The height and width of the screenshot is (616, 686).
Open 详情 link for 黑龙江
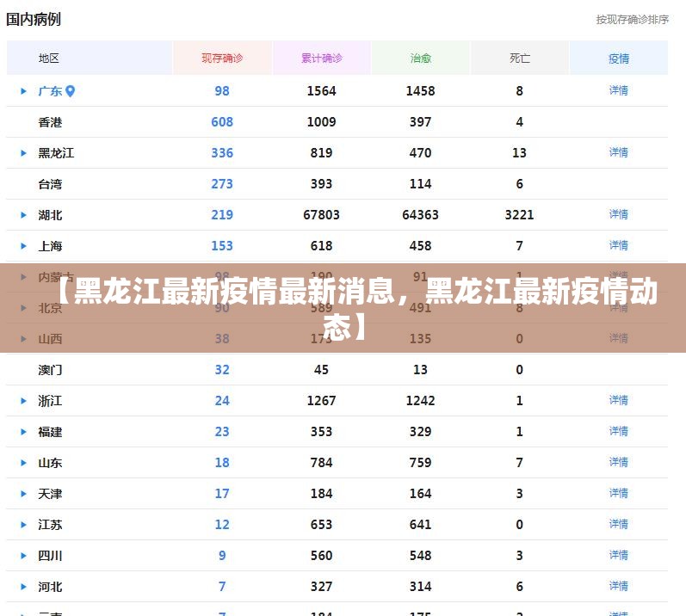click(x=619, y=152)
